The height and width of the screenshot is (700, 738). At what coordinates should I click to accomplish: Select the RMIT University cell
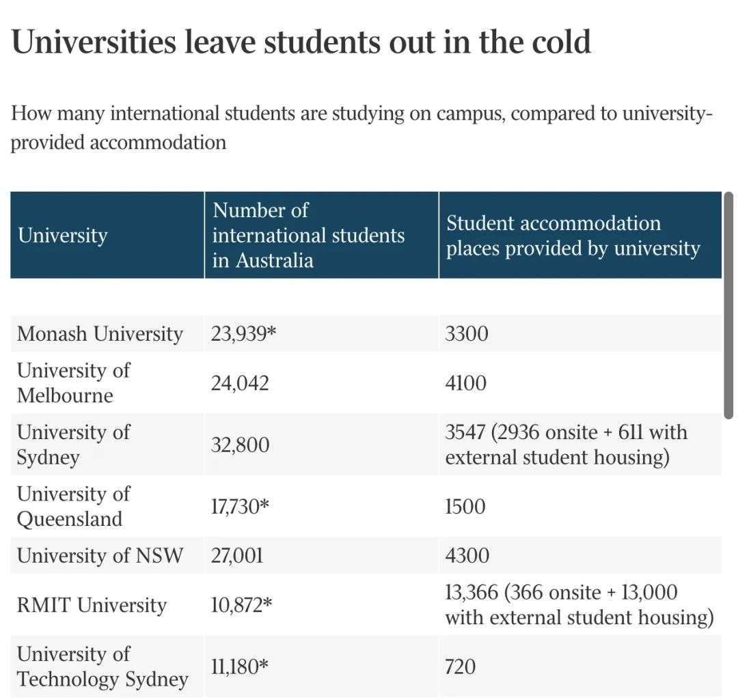click(92, 605)
